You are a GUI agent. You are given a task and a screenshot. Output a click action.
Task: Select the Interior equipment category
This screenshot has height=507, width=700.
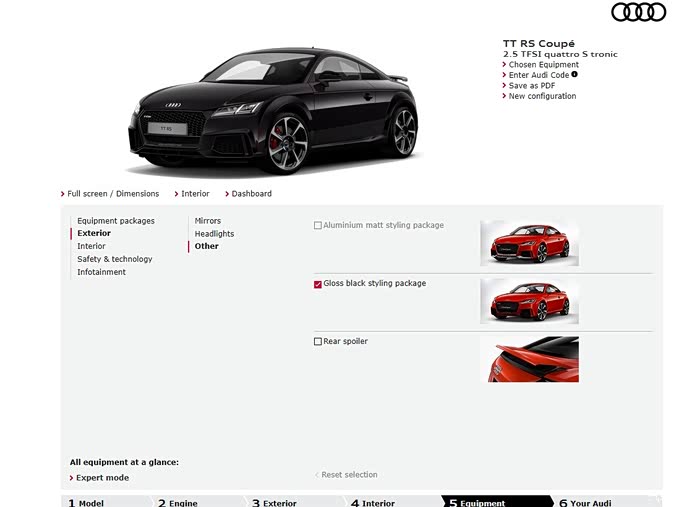click(x=91, y=246)
